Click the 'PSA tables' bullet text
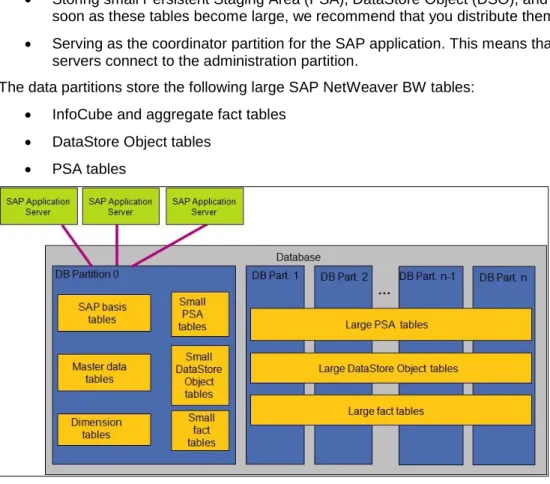 tap(89, 169)
